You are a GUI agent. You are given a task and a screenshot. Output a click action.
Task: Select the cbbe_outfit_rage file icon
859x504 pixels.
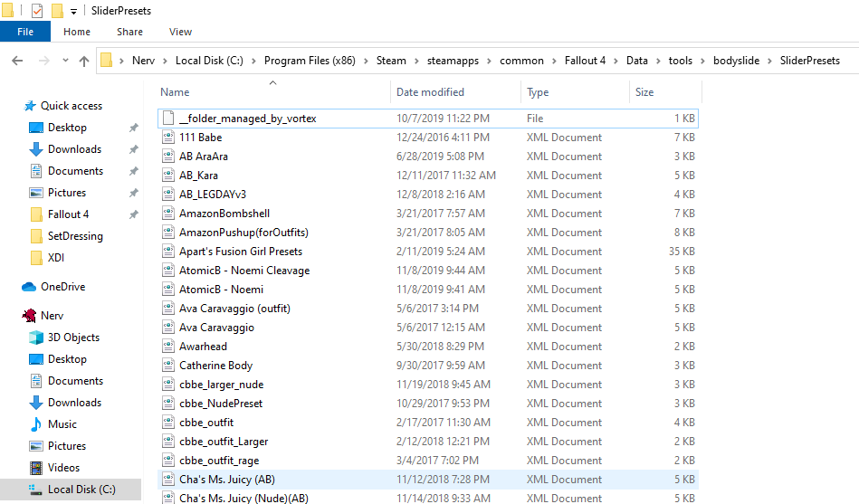tap(168, 461)
